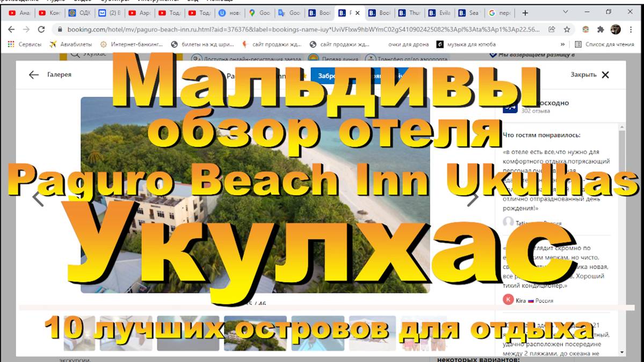This screenshot has width=644, height=362.
Task: Open the Google apps grid icon near Сервисы
Action: point(11,44)
